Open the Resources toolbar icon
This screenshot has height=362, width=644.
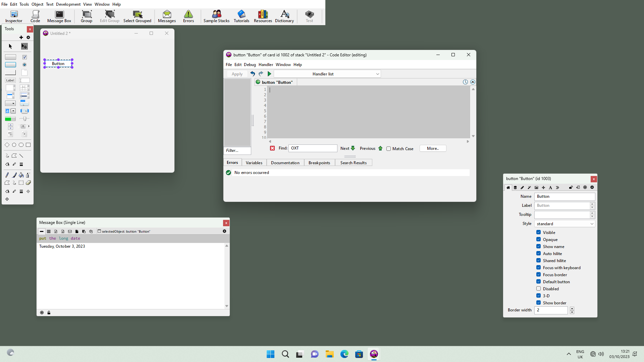tap(263, 16)
